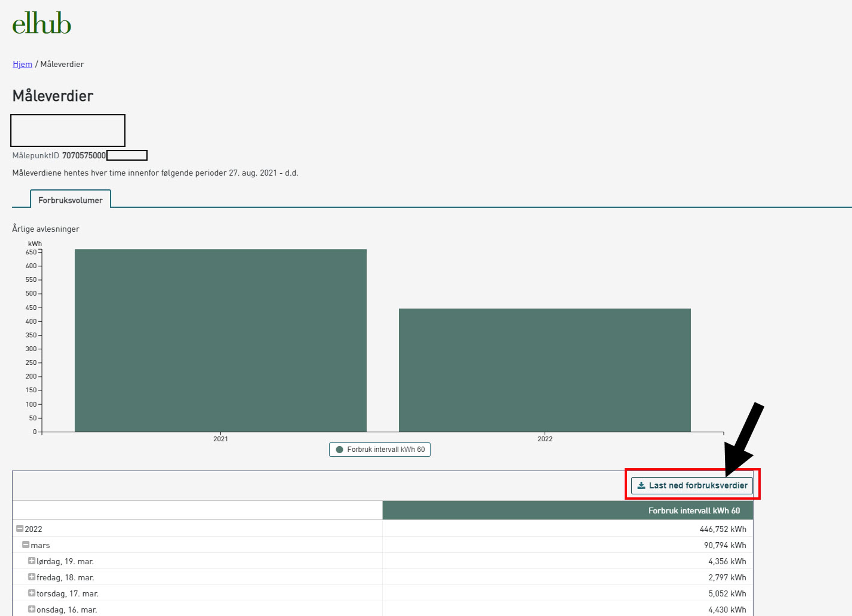Select the Forbruksvolumer tab
852x616 pixels.
click(x=70, y=200)
